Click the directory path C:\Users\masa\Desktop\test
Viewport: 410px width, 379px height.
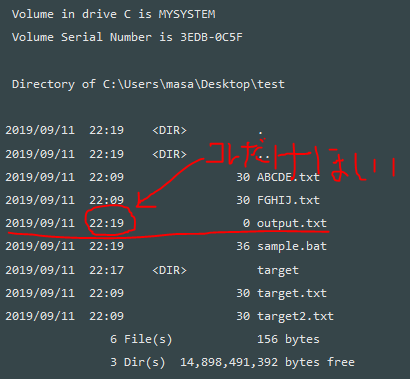click(194, 84)
